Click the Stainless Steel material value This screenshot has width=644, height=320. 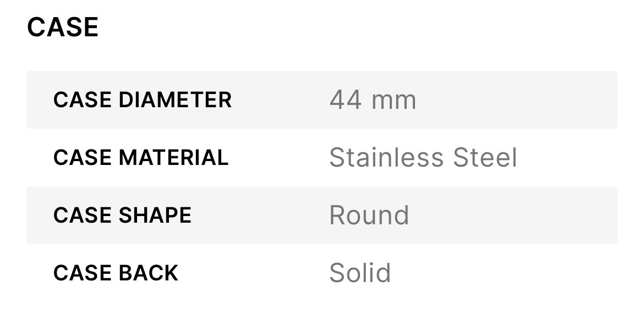(x=423, y=158)
